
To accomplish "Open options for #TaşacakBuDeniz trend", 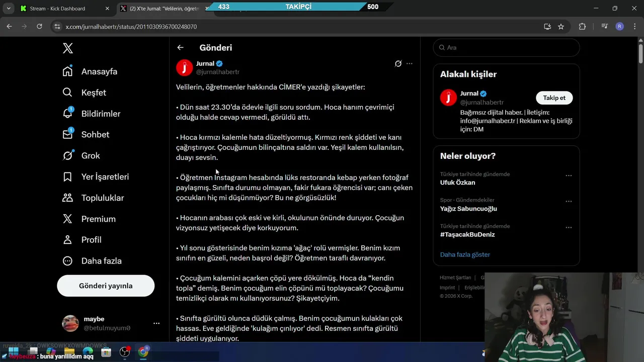I will coord(569,227).
